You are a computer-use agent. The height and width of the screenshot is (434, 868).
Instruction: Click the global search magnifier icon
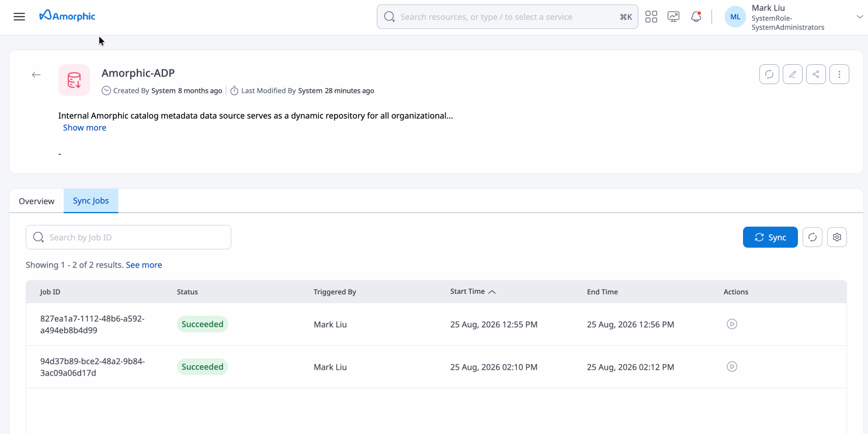click(390, 17)
